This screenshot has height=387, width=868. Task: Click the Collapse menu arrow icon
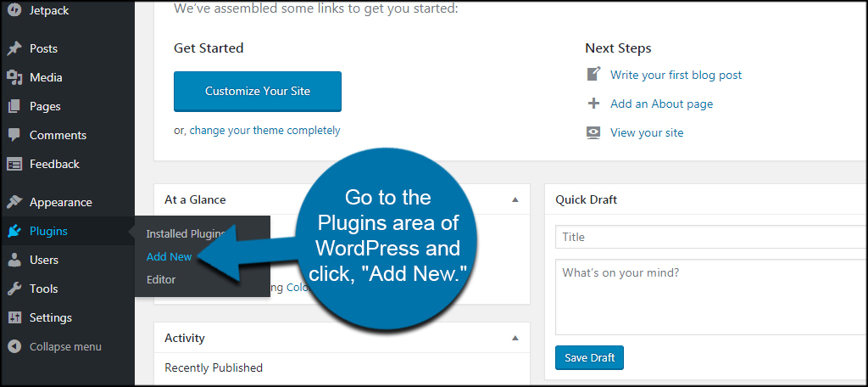(14, 346)
